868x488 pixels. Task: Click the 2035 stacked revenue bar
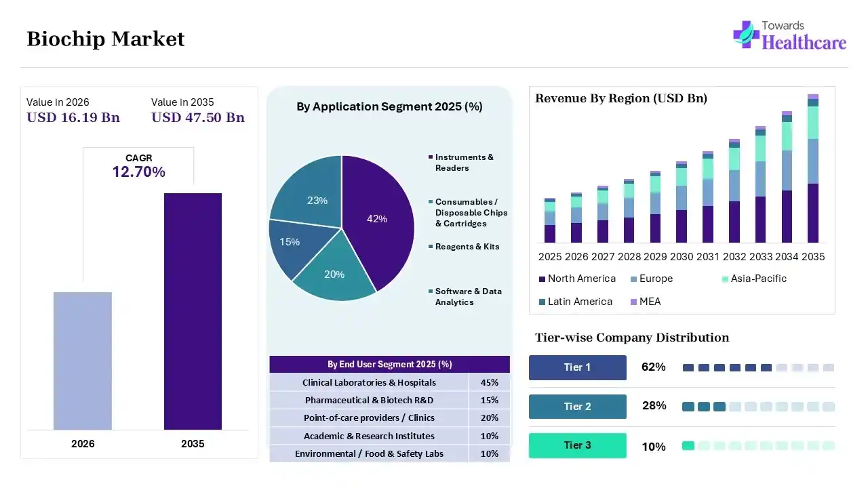click(x=813, y=168)
